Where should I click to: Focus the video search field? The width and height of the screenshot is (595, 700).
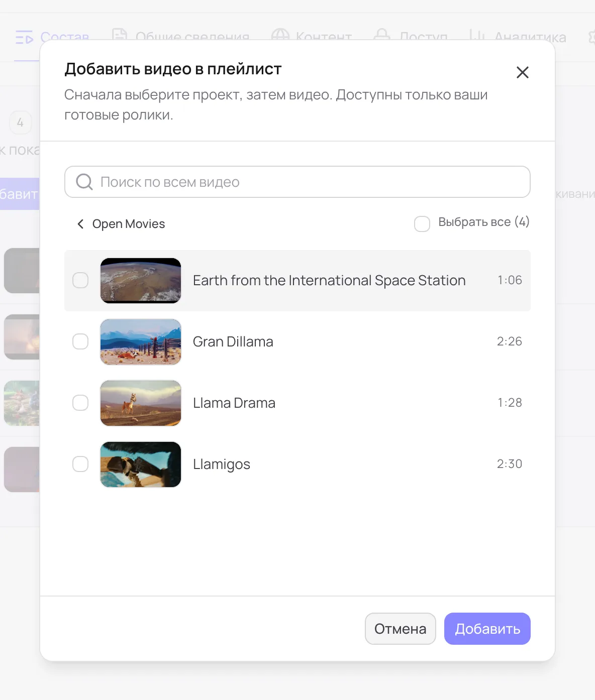click(297, 182)
